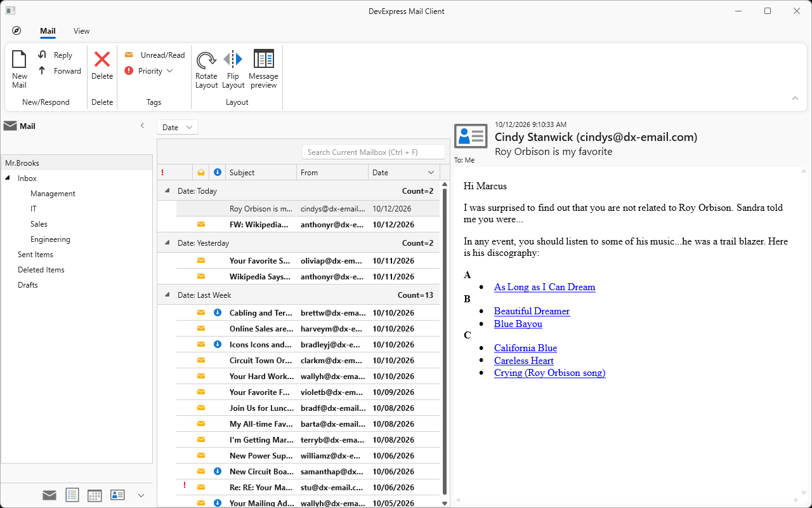Create a message with New Mail

[20, 70]
